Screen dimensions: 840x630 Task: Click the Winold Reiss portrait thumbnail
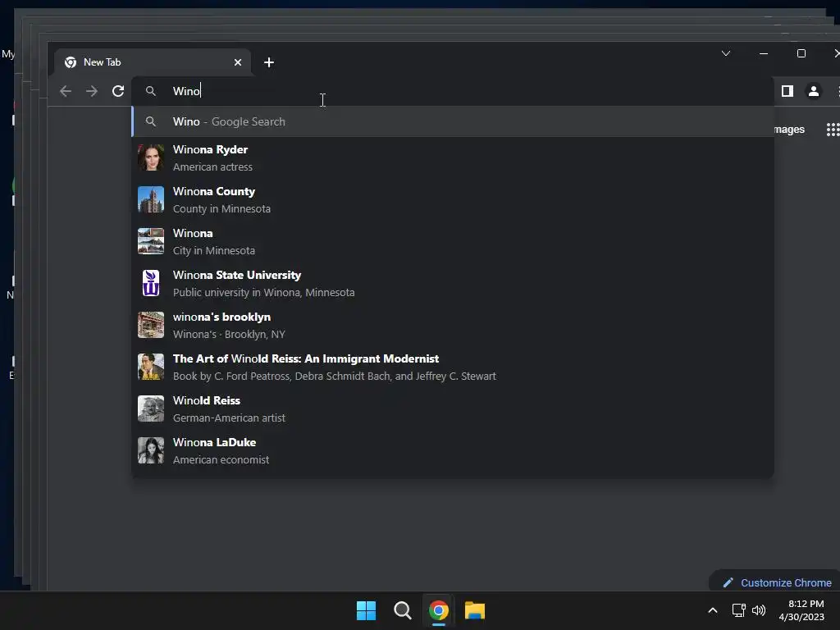pyautogui.click(x=151, y=409)
